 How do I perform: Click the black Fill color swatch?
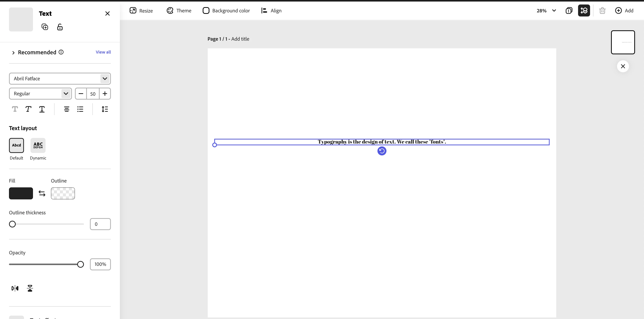(21, 193)
